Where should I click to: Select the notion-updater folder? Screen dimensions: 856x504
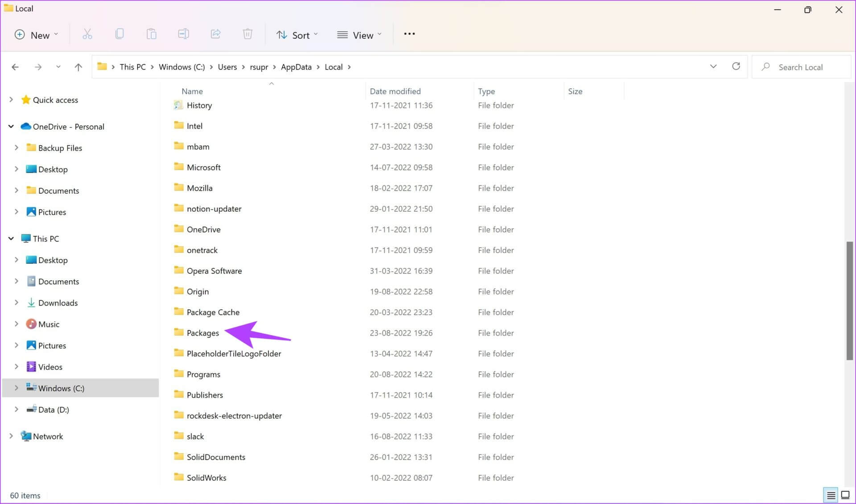214,209
